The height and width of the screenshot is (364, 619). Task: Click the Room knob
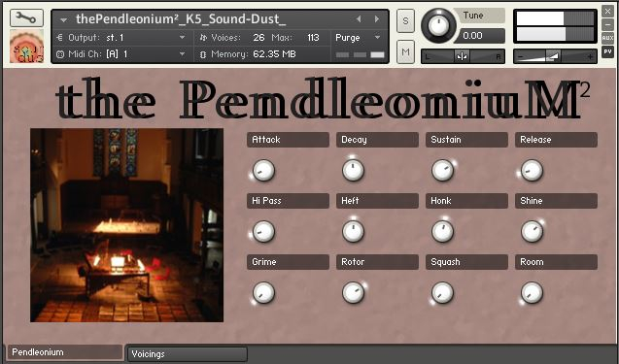tap(532, 293)
